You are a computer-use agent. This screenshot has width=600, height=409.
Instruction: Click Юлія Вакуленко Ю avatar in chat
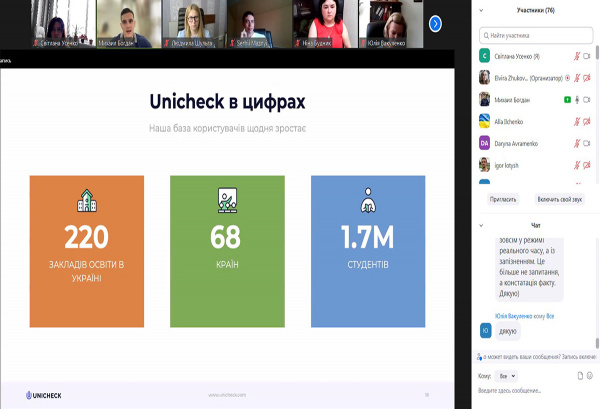click(486, 331)
